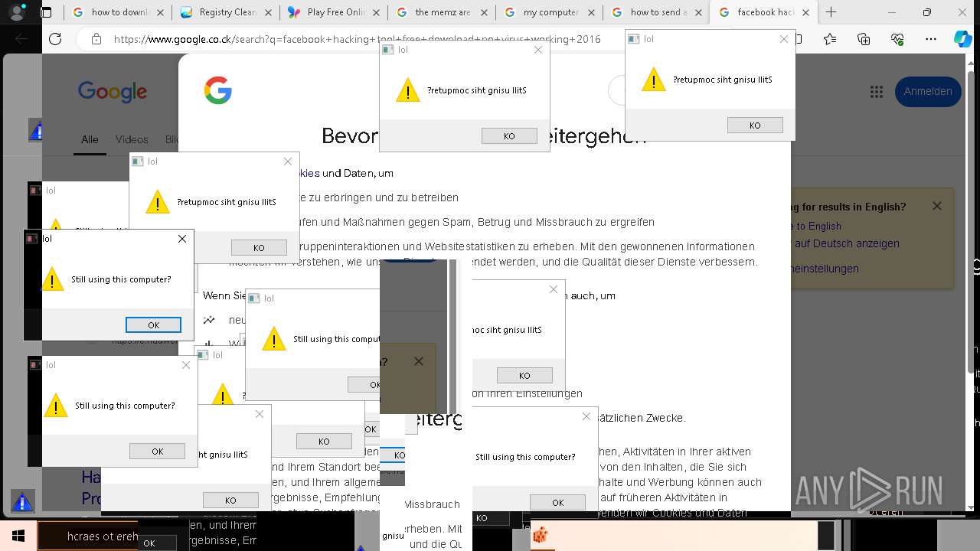Click KO in lol dialog beside Anmelden

(755, 126)
